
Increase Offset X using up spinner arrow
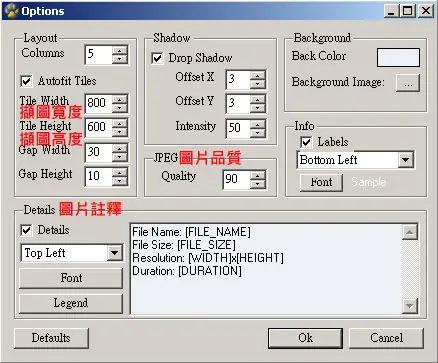[x=257, y=76]
